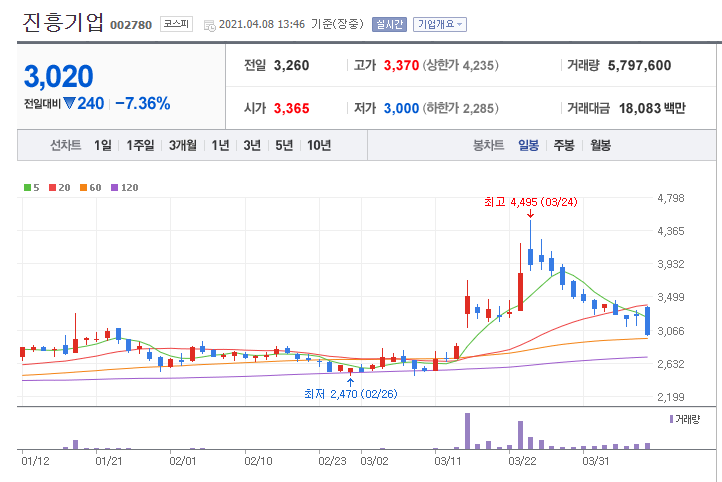Click the 하한가 2,285 text
Image resolution: width=722 pixels, height=482 pixels.
point(460,108)
